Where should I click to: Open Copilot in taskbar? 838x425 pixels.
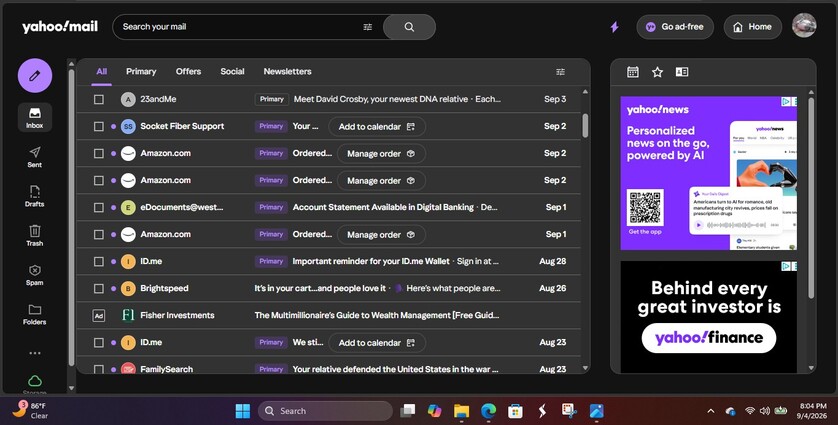[x=434, y=411]
